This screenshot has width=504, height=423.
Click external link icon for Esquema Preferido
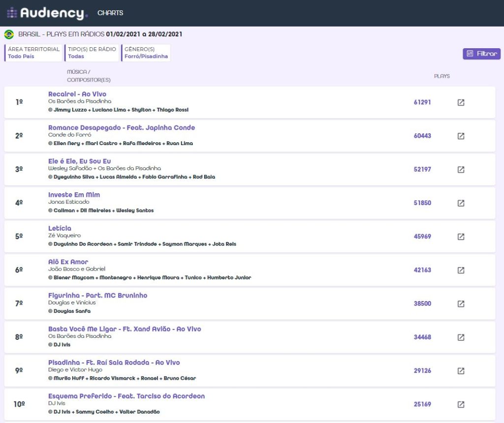[x=461, y=404]
